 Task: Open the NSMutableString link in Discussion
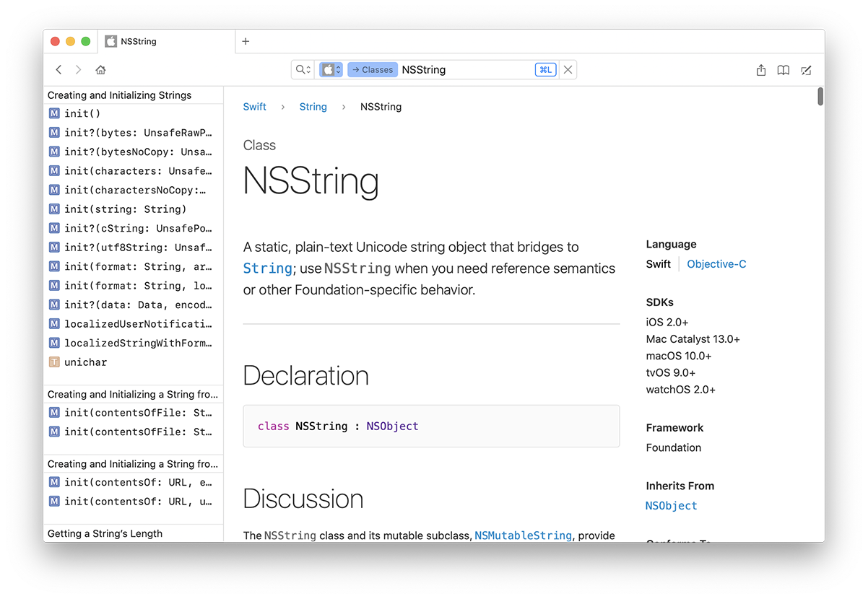click(x=524, y=535)
